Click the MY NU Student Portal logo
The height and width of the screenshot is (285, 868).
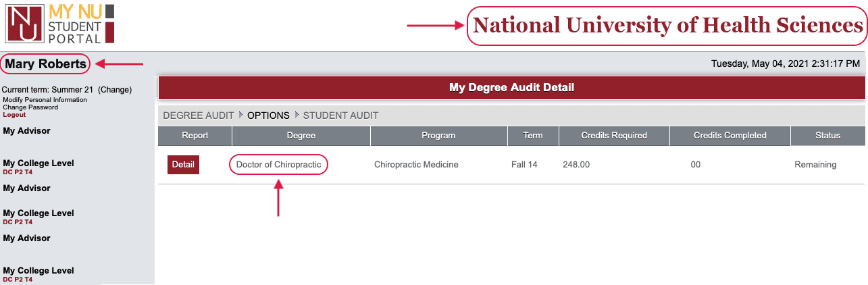click(x=59, y=23)
